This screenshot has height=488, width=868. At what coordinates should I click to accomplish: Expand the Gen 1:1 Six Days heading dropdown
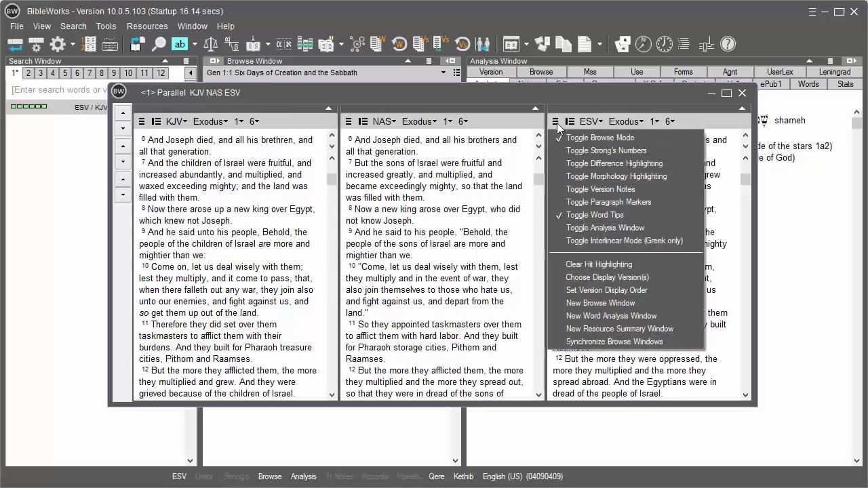point(444,73)
